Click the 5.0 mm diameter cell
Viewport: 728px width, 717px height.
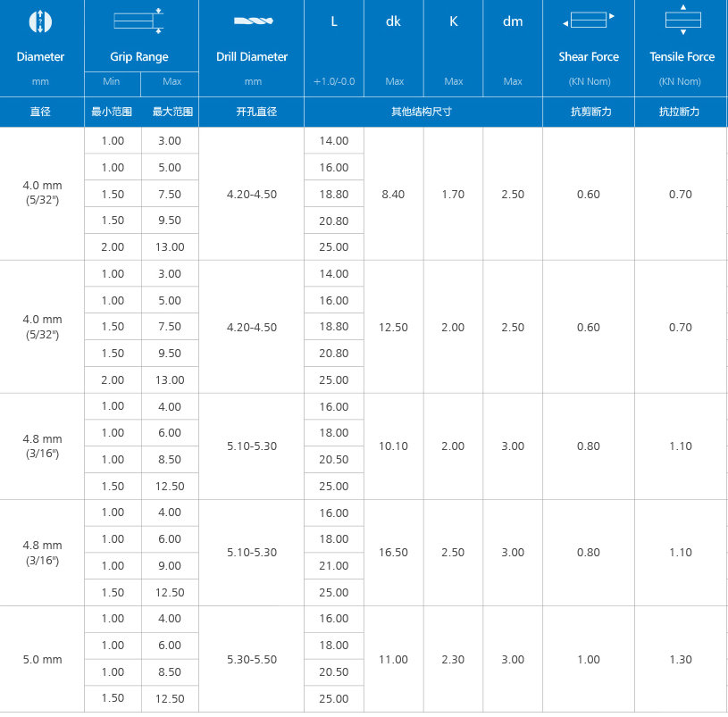pos(42,660)
